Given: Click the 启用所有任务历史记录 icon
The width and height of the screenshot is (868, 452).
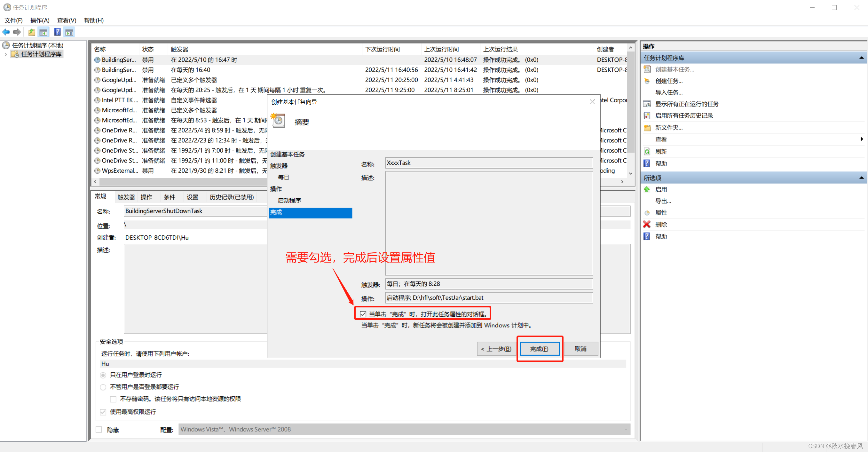Looking at the screenshot, I should 647,115.
